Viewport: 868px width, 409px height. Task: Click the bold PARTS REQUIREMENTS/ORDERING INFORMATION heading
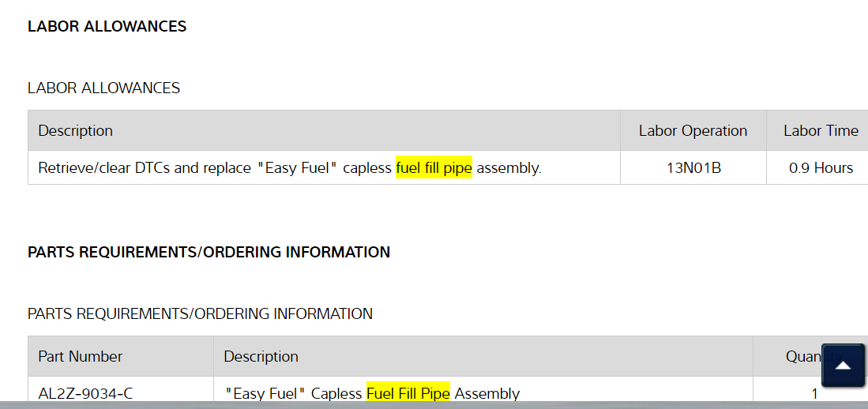209,252
